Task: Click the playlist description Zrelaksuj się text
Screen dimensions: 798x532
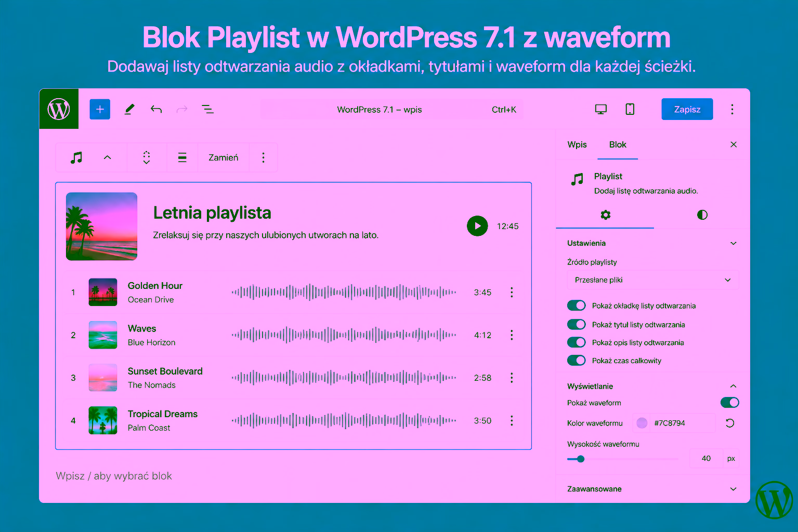Action: coord(266,235)
